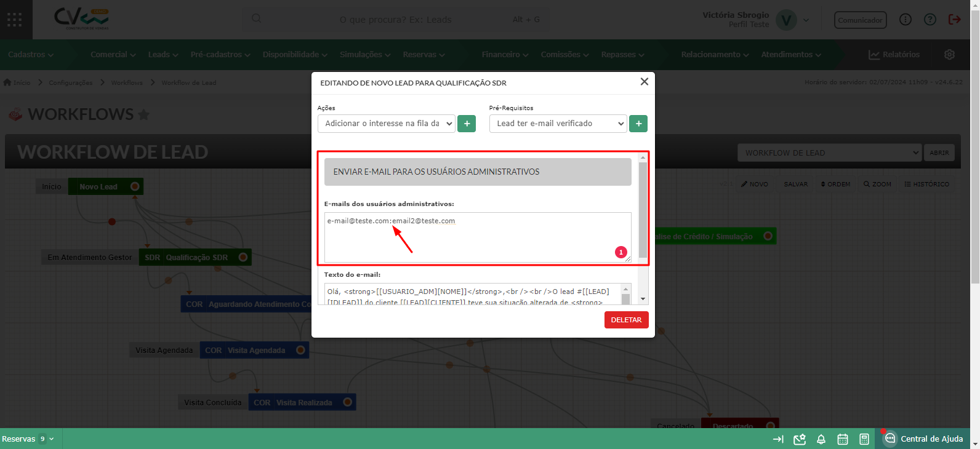Open Relatórios in navbar
Screen dimensions: 980x449
(894, 55)
